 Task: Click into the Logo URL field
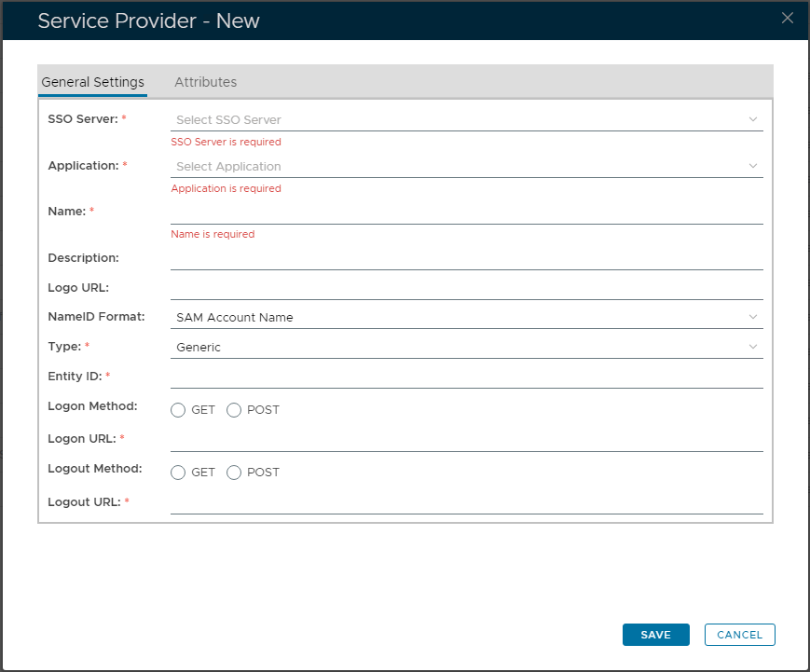466,288
